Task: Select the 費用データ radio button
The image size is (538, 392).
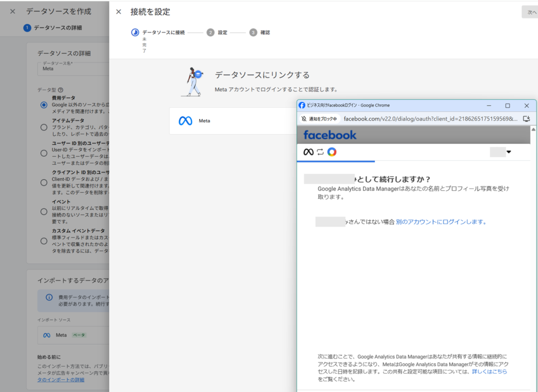Action: (x=44, y=105)
